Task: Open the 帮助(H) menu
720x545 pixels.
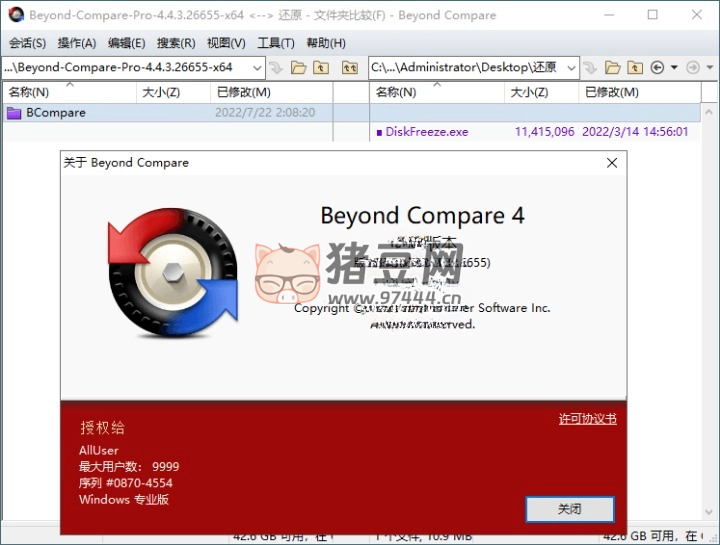Action: coord(326,43)
